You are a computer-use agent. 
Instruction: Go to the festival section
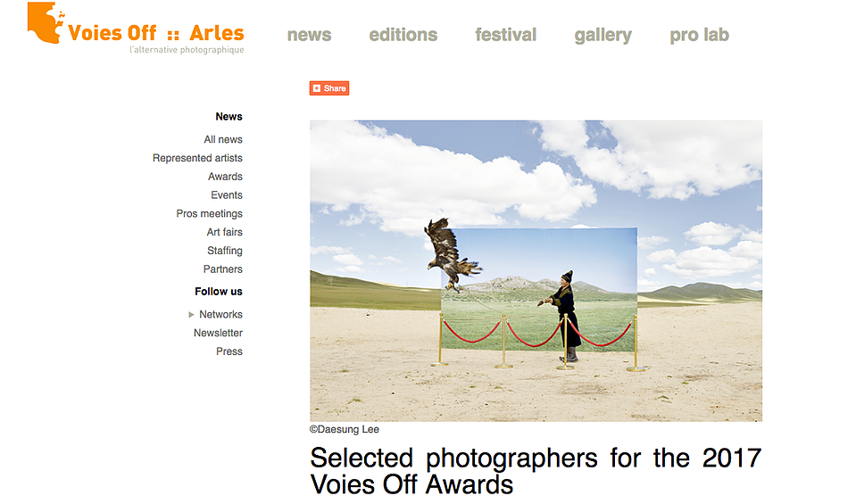pyautogui.click(x=505, y=35)
